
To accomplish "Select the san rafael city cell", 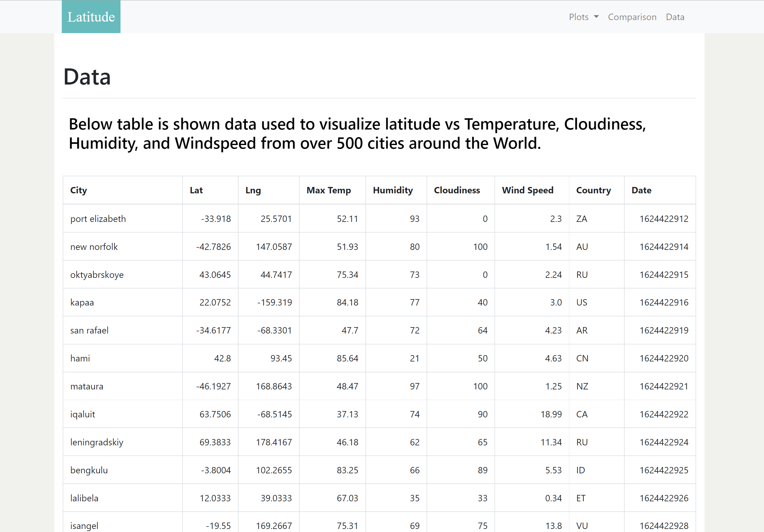I will pyautogui.click(x=123, y=330).
